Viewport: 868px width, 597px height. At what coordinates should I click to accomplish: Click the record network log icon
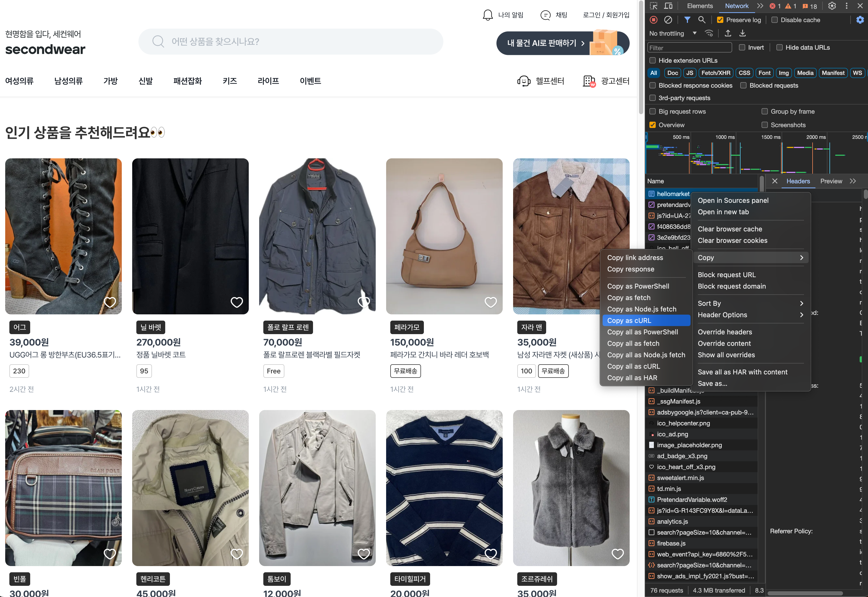pos(654,20)
